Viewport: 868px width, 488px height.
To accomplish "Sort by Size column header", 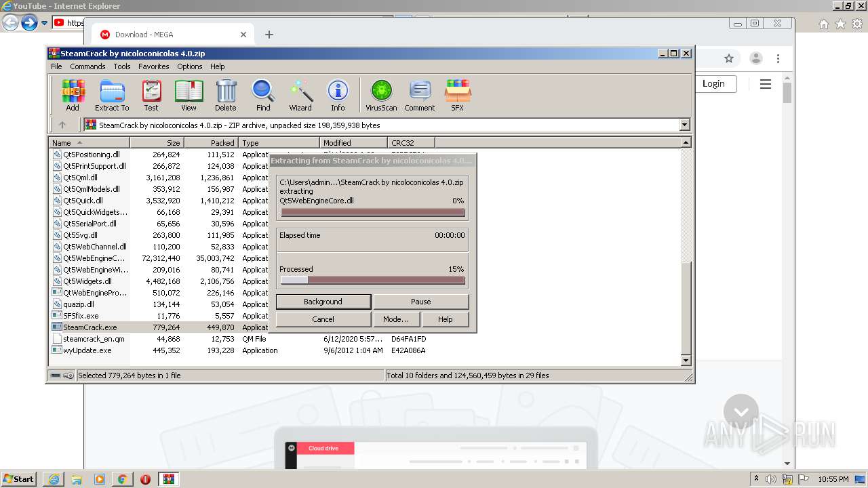I will (x=157, y=142).
